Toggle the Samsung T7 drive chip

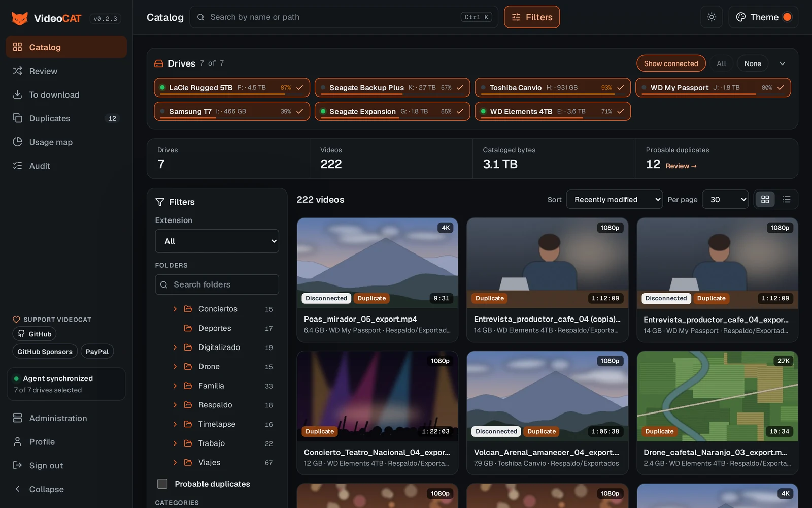[232, 111]
